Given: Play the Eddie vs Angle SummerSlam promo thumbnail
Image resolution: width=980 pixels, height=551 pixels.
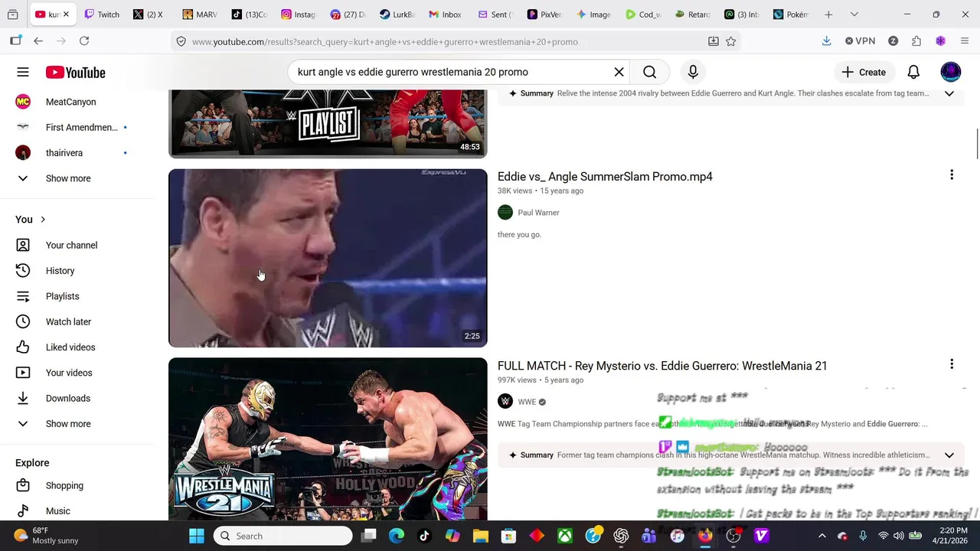Looking at the screenshot, I should pos(328,258).
